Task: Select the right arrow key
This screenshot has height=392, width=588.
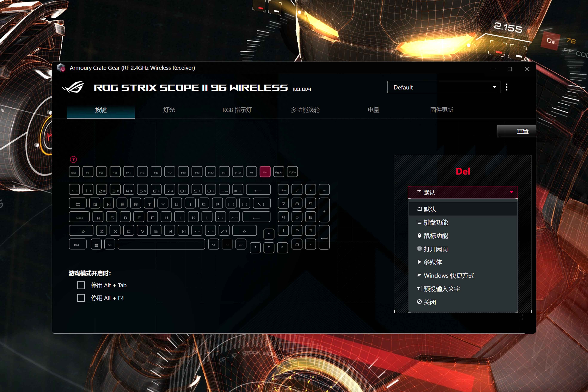Action: click(x=282, y=248)
